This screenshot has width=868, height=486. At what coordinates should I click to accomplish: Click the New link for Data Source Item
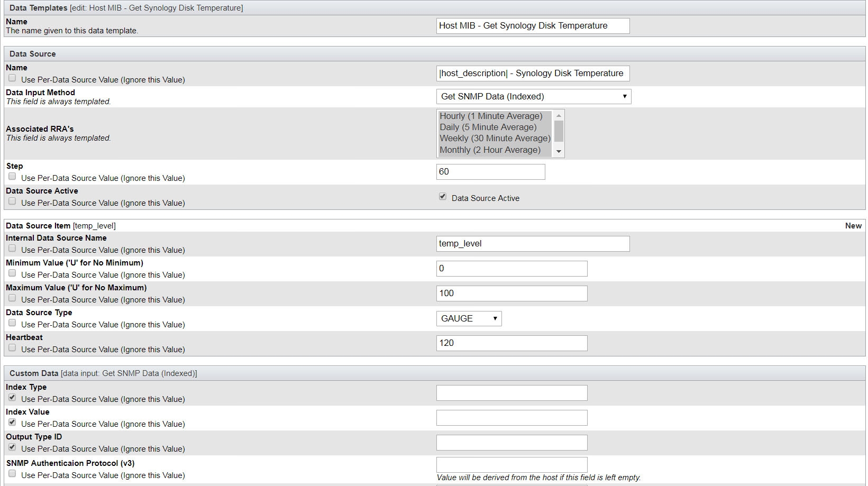point(853,226)
